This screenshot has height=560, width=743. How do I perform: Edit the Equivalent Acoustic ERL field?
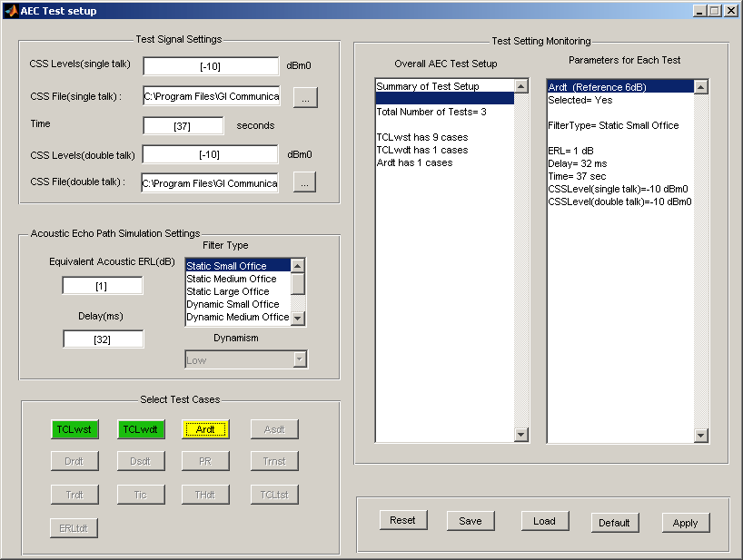tap(103, 286)
